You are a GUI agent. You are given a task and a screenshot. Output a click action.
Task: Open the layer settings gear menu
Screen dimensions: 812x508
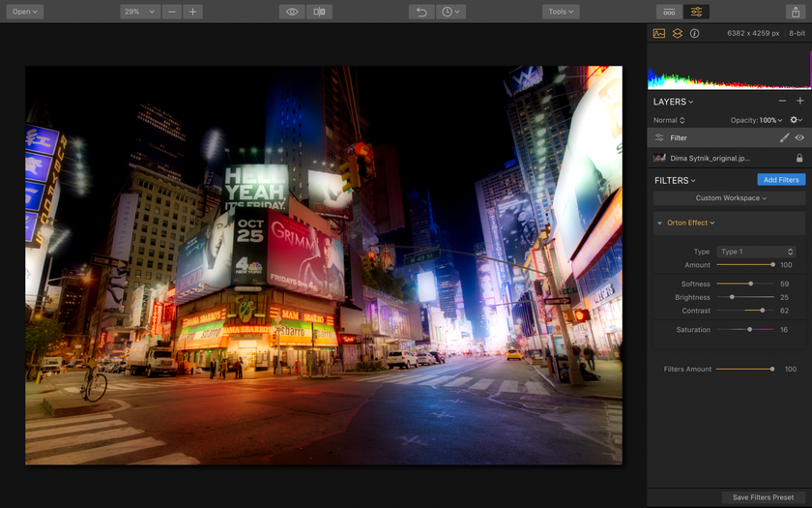[x=796, y=120]
